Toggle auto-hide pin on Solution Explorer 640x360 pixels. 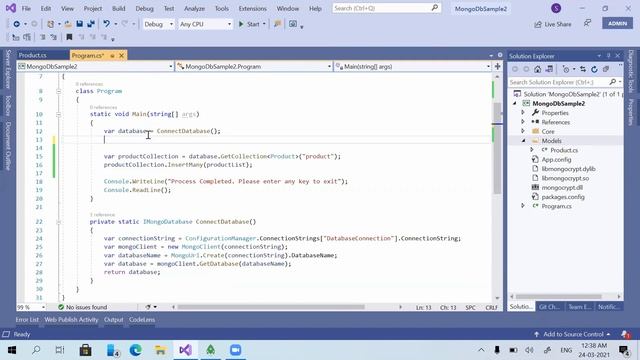click(x=608, y=56)
